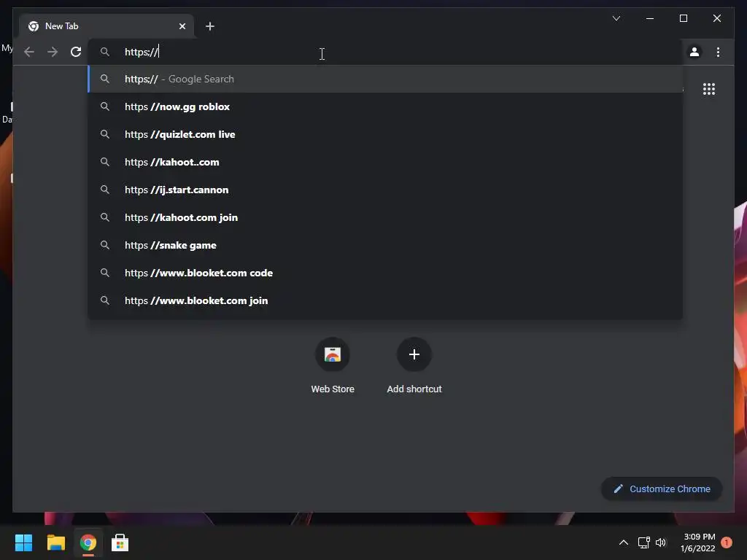Open the notification badge on taskbar
This screenshot has width=747, height=560.
tap(727, 542)
